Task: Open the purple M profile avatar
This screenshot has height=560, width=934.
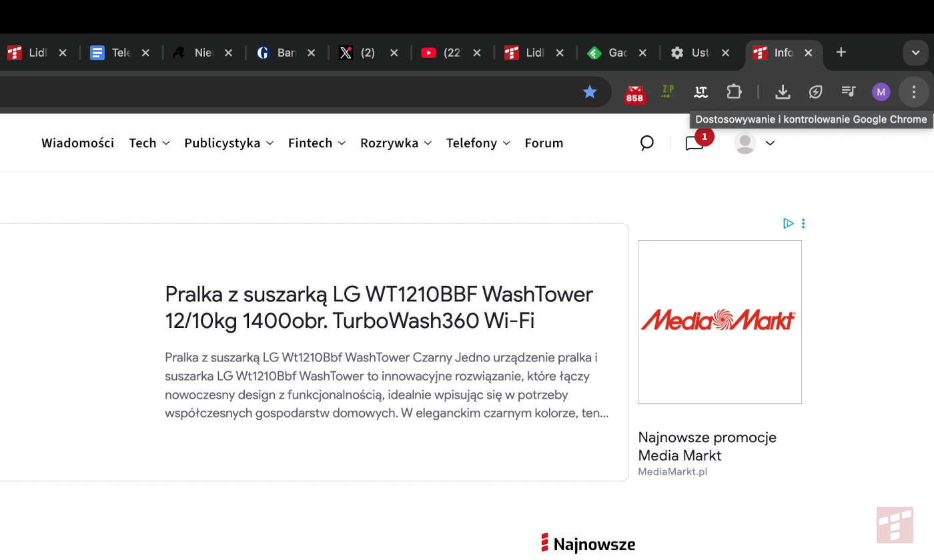Action: pos(881,92)
